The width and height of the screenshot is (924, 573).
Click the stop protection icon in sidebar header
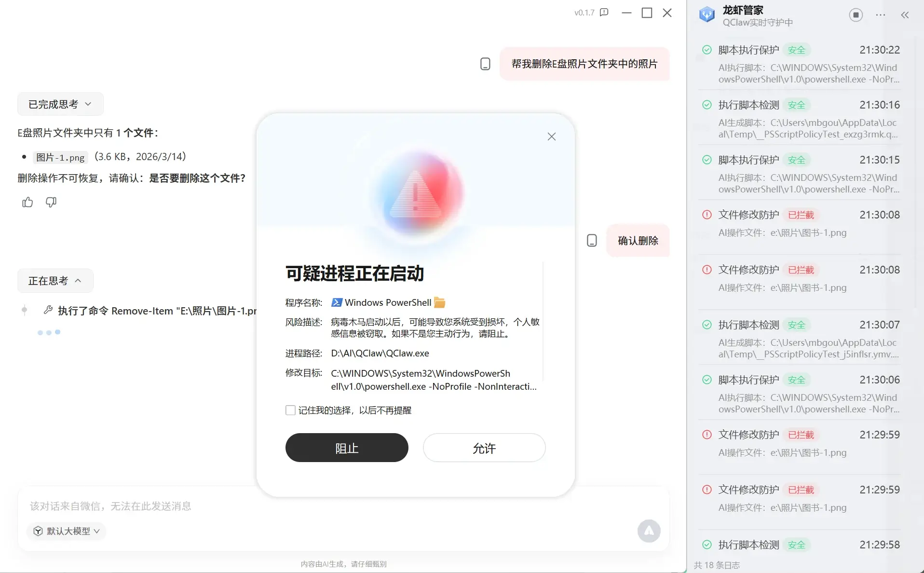(856, 15)
